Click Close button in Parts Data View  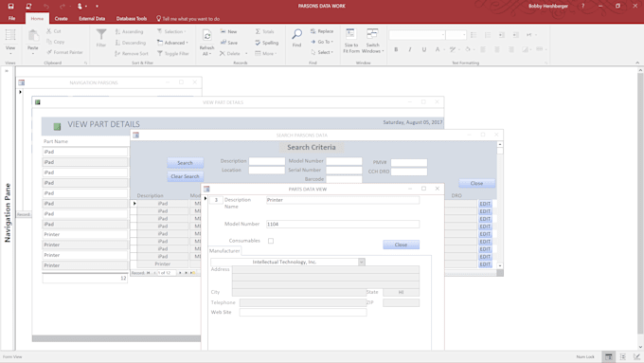tap(402, 245)
